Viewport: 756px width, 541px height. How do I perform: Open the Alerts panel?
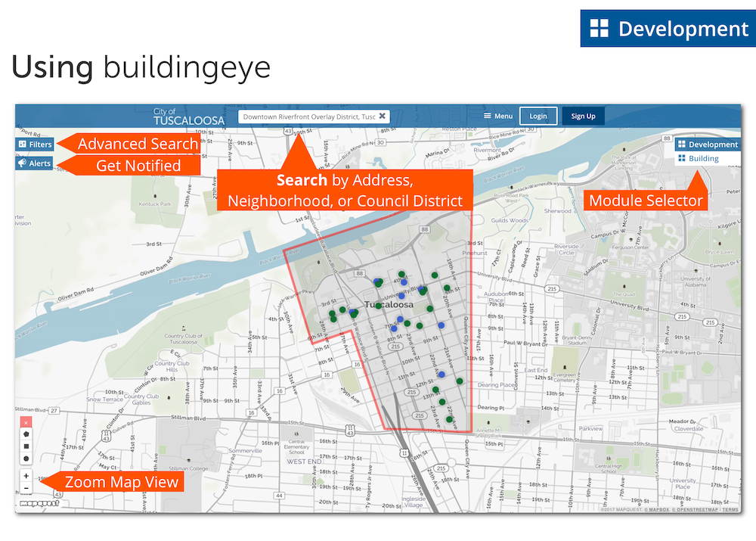tap(34, 163)
